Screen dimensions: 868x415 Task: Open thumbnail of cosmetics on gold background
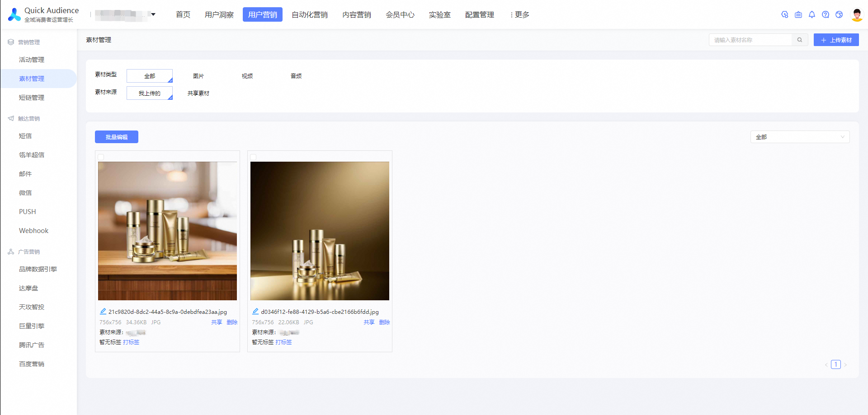pyautogui.click(x=320, y=231)
